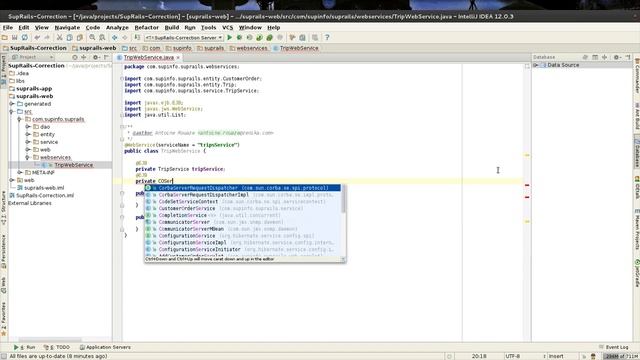Click the supinfo breadcrumb in navigation bar
The image size is (640, 360).
(x=178, y=48)
